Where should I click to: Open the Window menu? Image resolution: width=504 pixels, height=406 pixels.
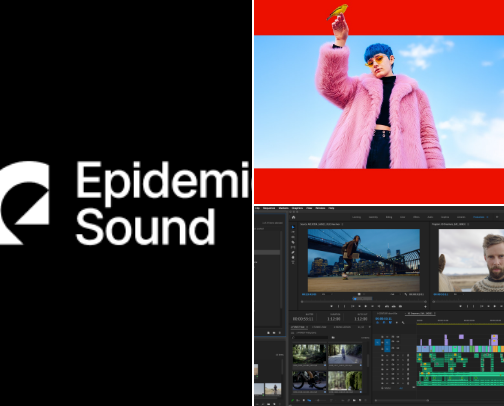pyautogui.click(x=320, y=208)
